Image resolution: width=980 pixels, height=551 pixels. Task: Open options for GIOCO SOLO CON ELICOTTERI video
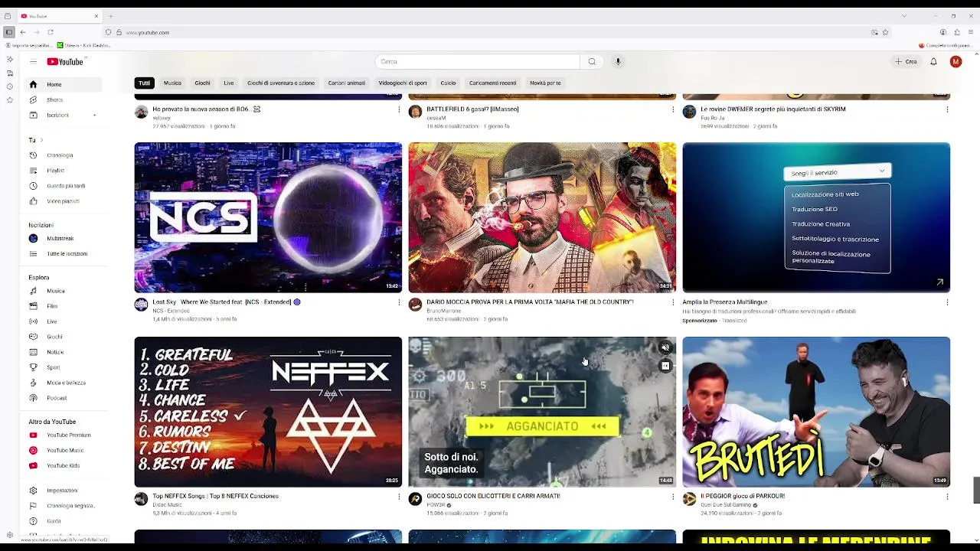673,497
